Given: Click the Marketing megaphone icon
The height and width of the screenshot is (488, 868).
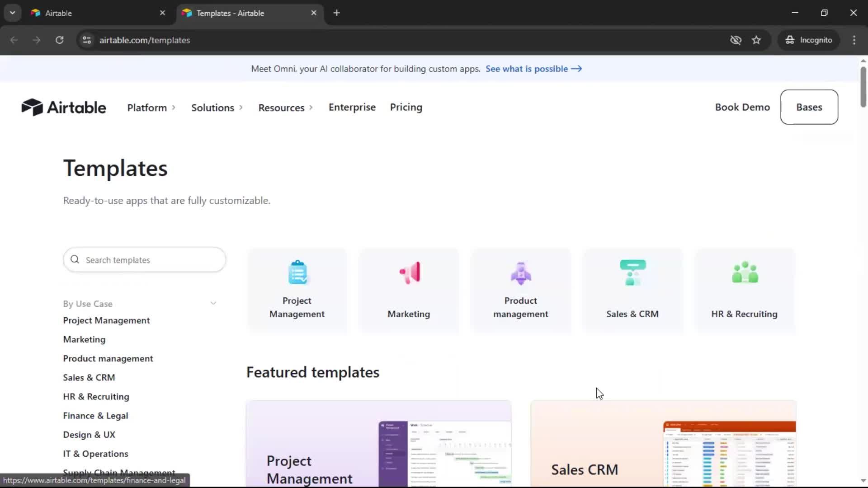Looking at the screenshot, I should 410,272.
